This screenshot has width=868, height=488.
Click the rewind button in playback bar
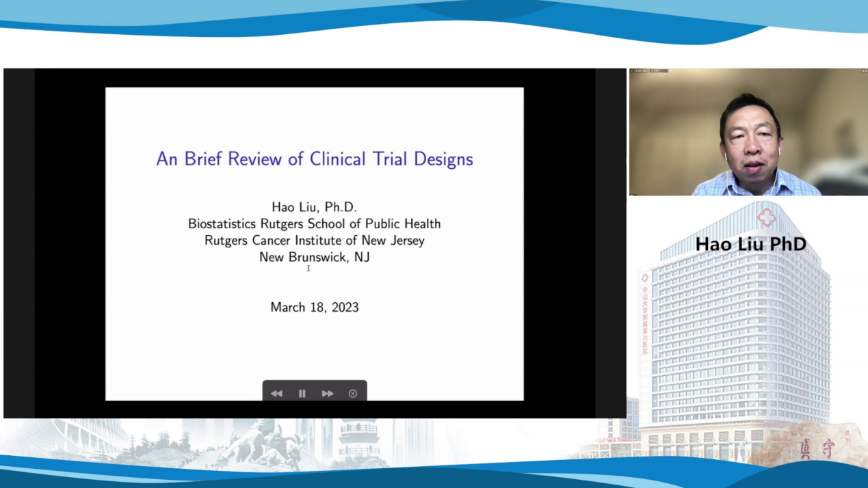click(x=276, y=394)
